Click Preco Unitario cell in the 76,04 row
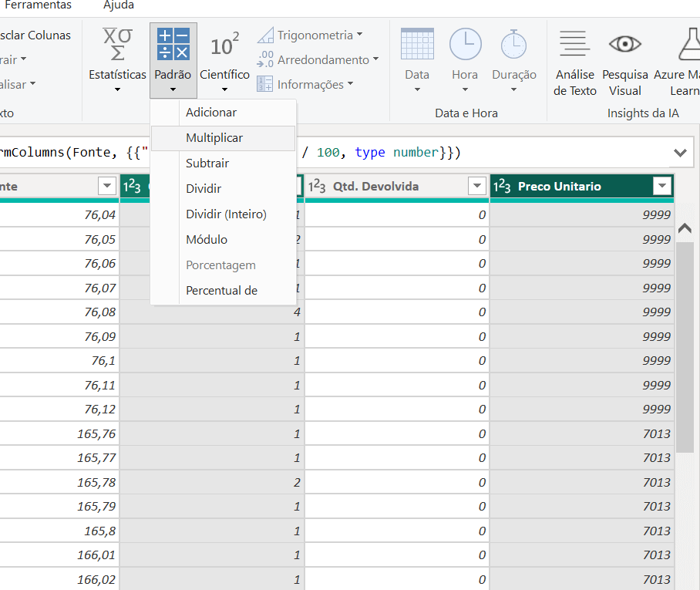700x590 pixels. pyautogui.click(x=582, y=215)
